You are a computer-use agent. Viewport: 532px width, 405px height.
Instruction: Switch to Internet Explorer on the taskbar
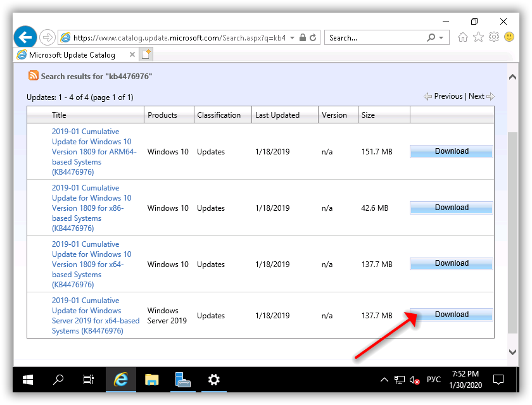tap(121, 380)
